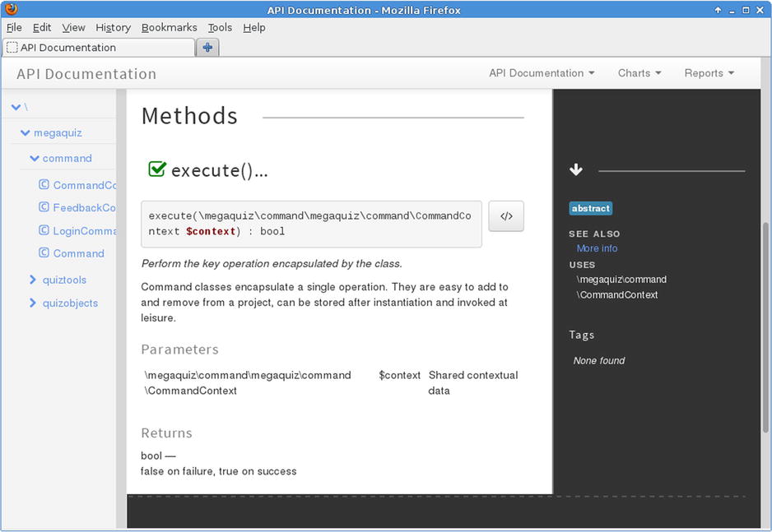Click the green checkmark beside execute()
Image resolution: width=772 pixels, height=532 pixels.
point(157,169)
